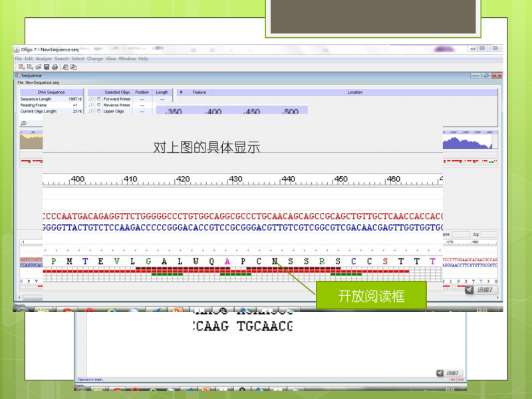532x399 pixels.
Task: Print using the printer toolbar icon
Action: pyautogui.click(x=55, y=67)
